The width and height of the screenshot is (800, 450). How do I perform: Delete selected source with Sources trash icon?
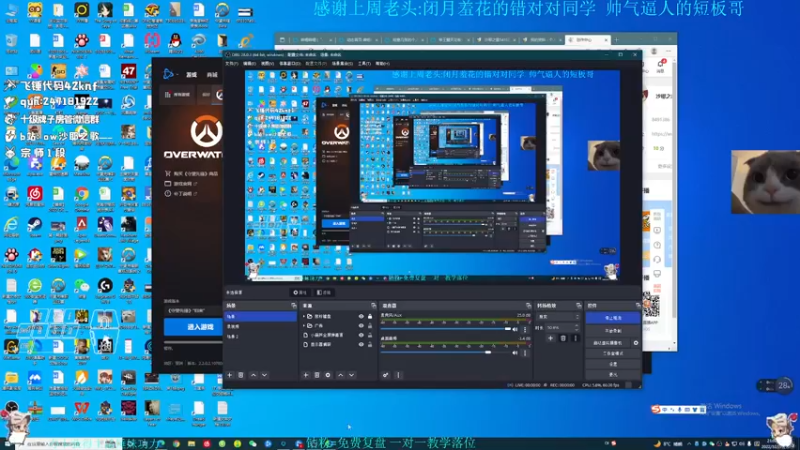click(x=317, y=375)
